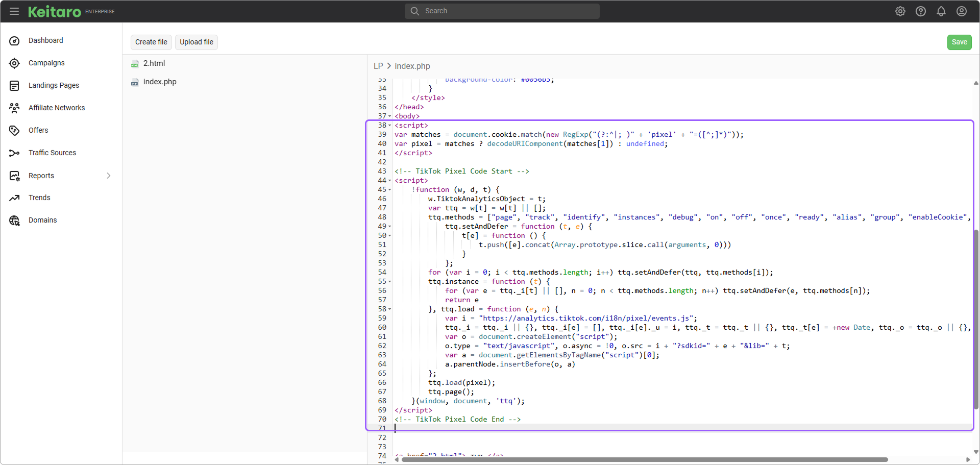
Task: Click the index.php file icon
Action: point(135,82)
